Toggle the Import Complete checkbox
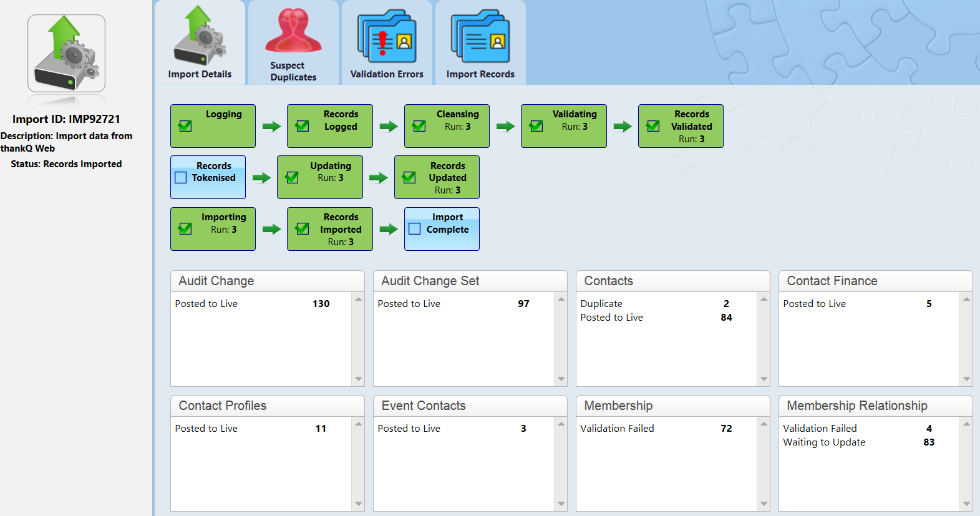 click(x=415, y=229)
